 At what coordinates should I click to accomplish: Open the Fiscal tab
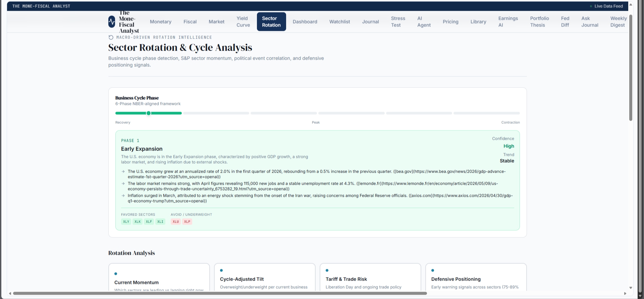click(x=190, y=22)
